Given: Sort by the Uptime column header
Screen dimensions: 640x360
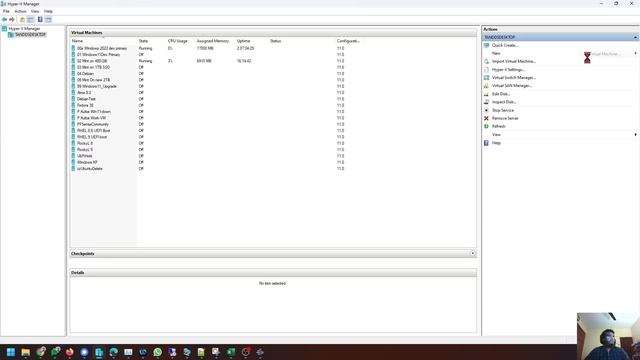Looking at the screenshot, I should (244, 41).
